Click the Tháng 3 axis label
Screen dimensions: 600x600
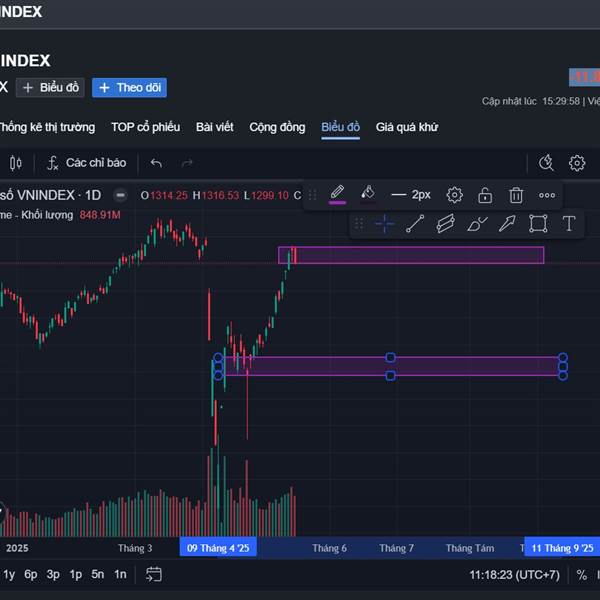135,548
